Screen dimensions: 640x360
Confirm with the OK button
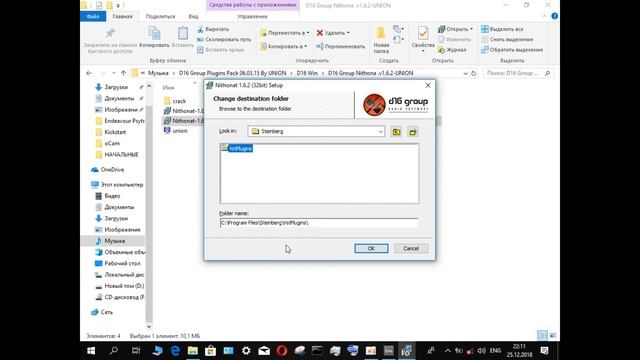[x=371, y=248]
